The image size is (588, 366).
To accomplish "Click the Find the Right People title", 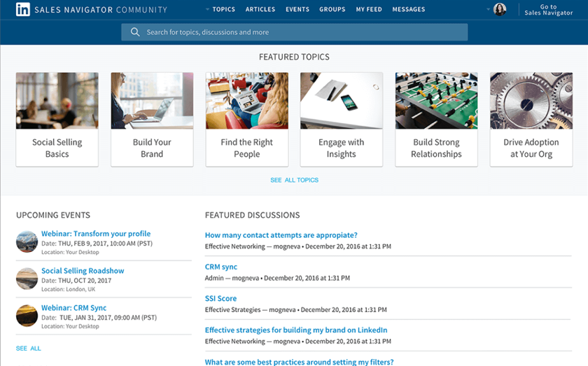I will tap(246, 148).
